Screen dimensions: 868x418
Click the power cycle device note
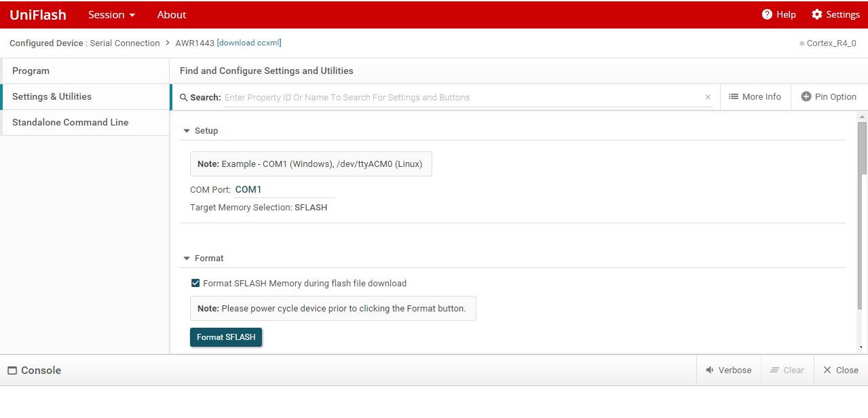[x=333, y=308]
